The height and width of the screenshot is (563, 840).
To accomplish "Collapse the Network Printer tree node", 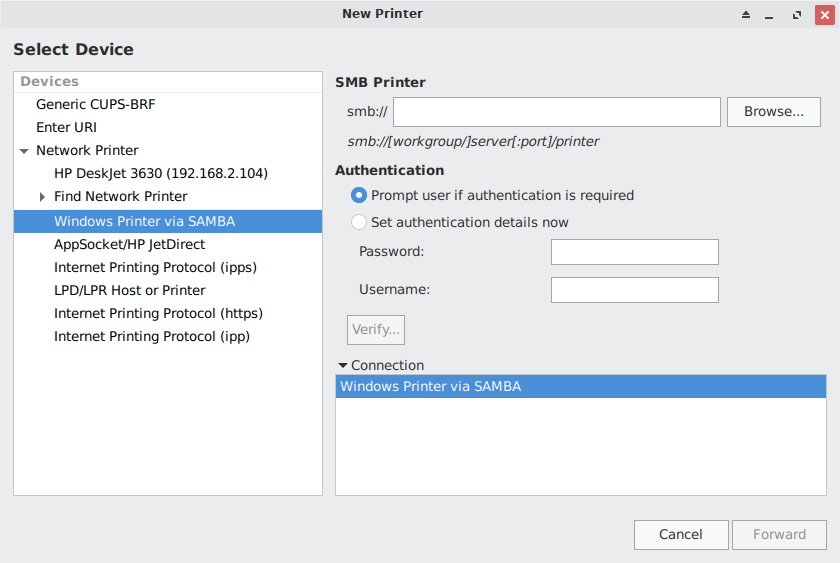I will [x=24, y=151].
